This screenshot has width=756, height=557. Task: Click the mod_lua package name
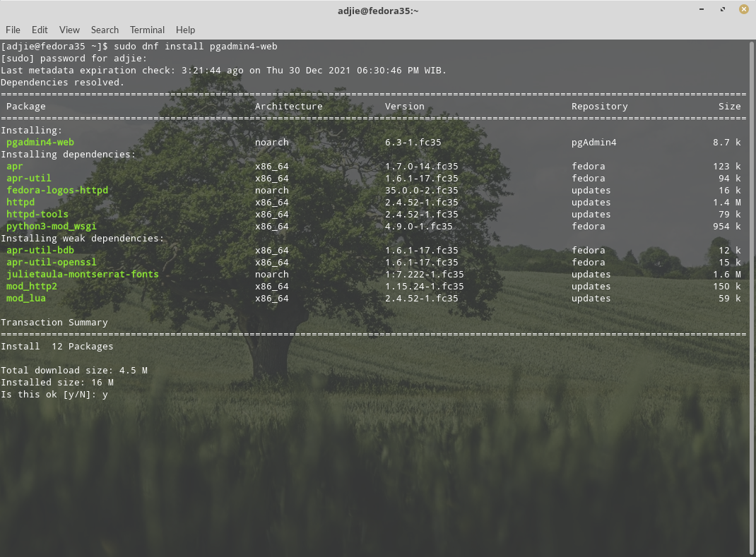click(x=26, y=298)
